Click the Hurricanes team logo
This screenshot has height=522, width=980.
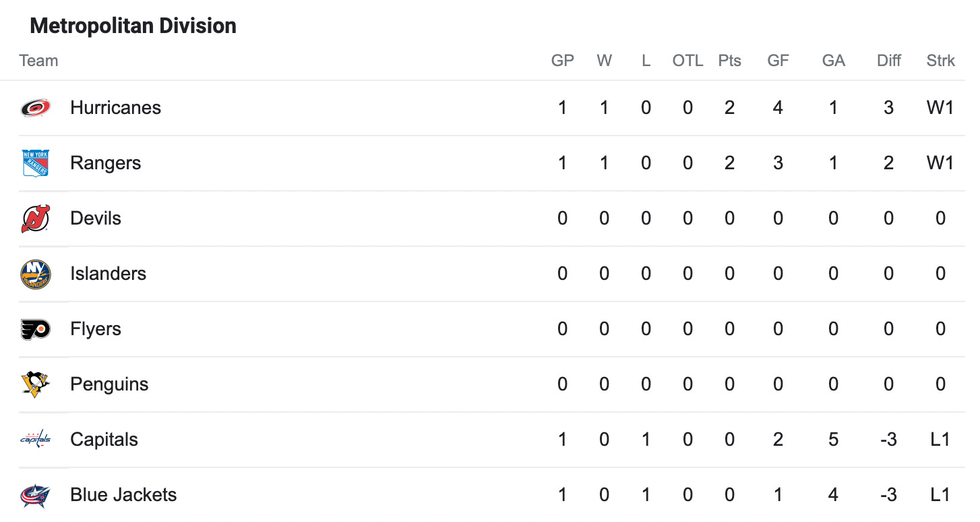pyautogui.click(x=35, y=108)
